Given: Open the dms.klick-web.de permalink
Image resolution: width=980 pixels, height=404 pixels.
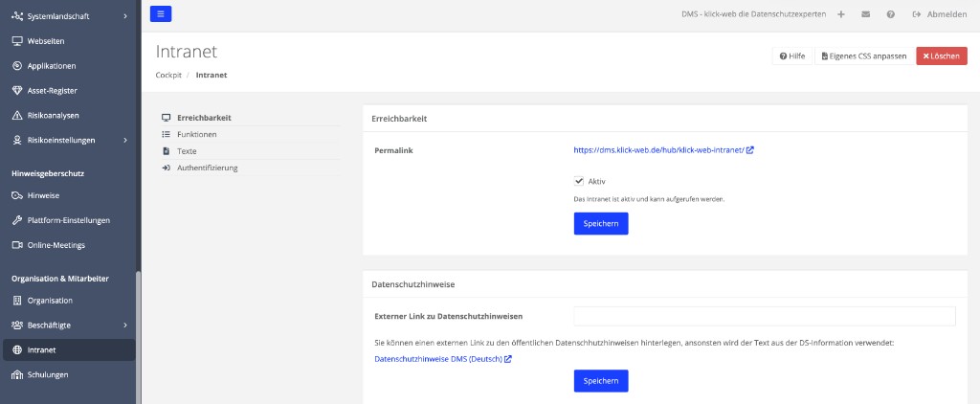Looking at the screenshot, I should coord(658,150).
